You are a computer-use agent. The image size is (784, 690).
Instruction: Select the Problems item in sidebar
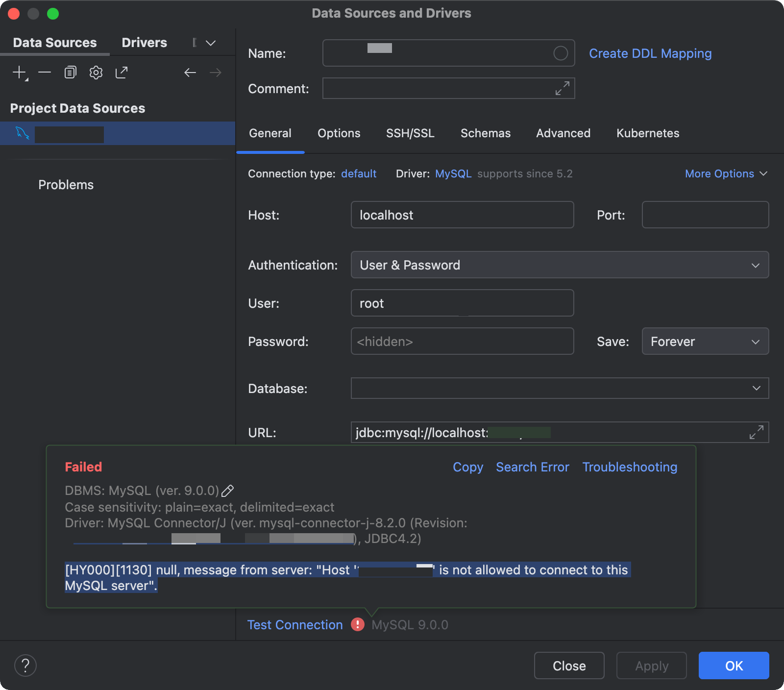(x=66, y=185)
